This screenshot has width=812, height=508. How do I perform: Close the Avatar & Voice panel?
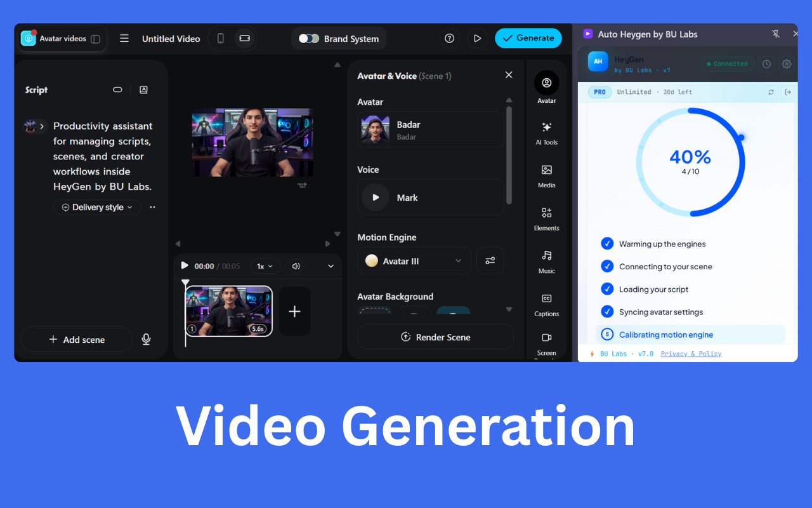coord(509,75)
